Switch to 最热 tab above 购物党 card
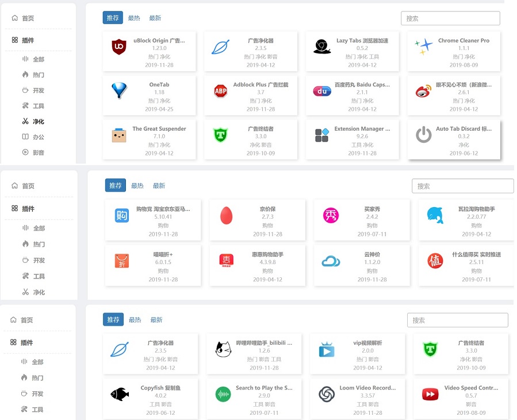 point(137,185)
